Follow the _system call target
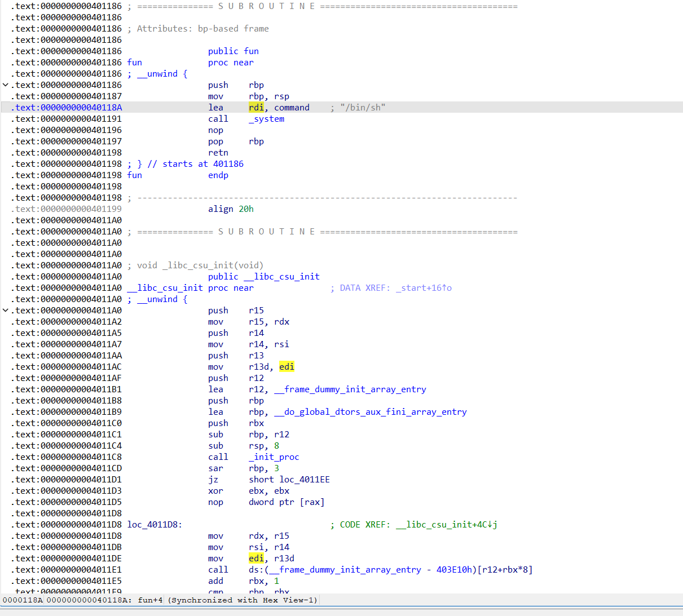 pyautogui.click(x=267, y=119)
